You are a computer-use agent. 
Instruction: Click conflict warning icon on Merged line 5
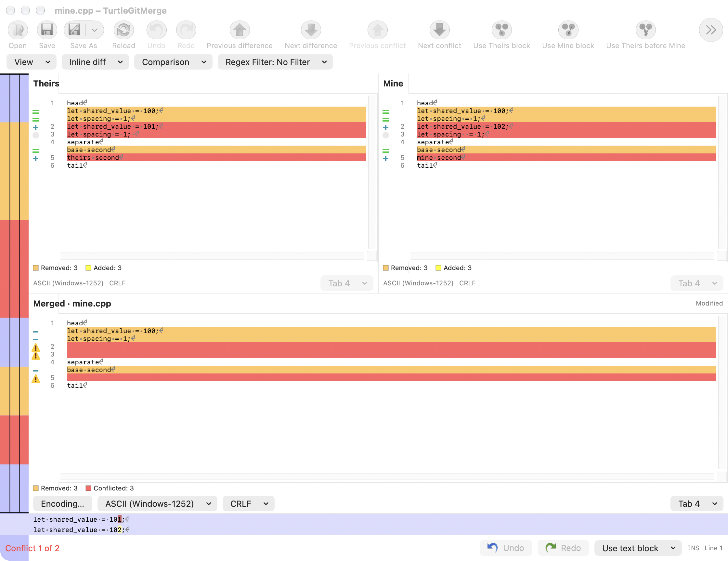pyautogui.click(x=36, y=379)
